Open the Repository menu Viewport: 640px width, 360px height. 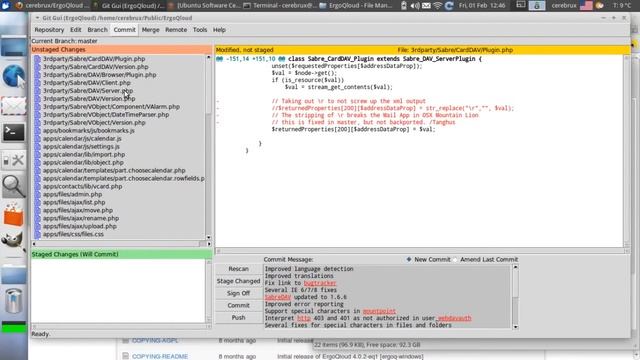click(49, 30)
